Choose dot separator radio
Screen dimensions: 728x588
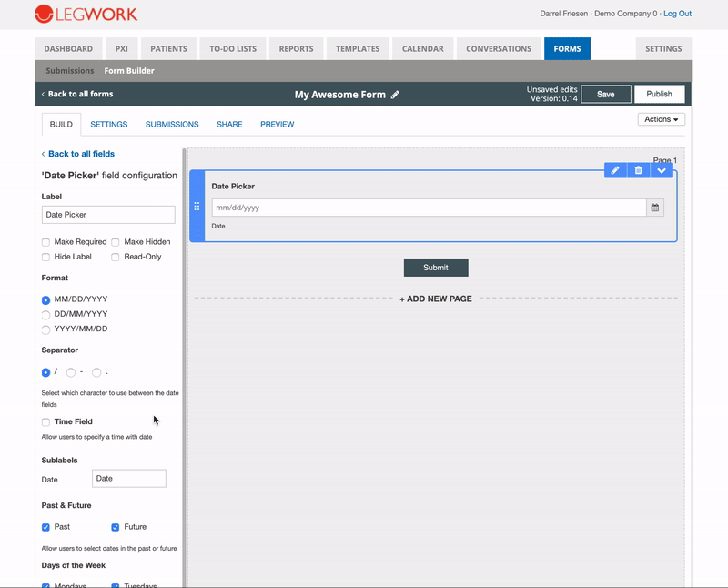coord(96,372)
